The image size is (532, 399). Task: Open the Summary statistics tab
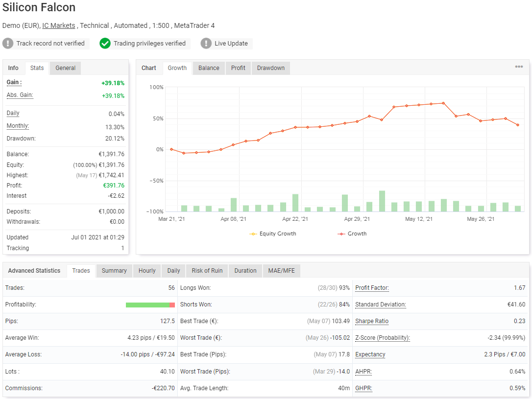[x=114, y=270]
